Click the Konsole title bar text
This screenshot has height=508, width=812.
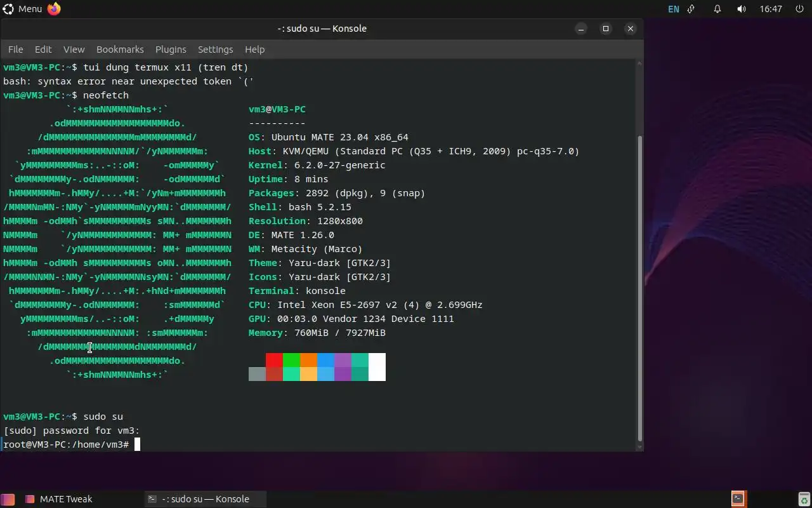(x=322, y=29)
